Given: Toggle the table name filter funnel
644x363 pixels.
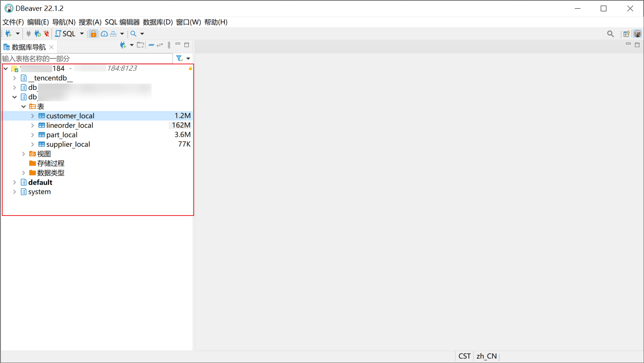Looking at the screenshot, I should [179, 58].
